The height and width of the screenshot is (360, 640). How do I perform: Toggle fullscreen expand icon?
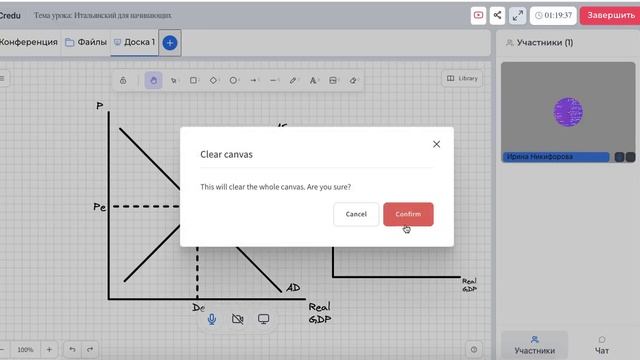(x=518, y=16)
